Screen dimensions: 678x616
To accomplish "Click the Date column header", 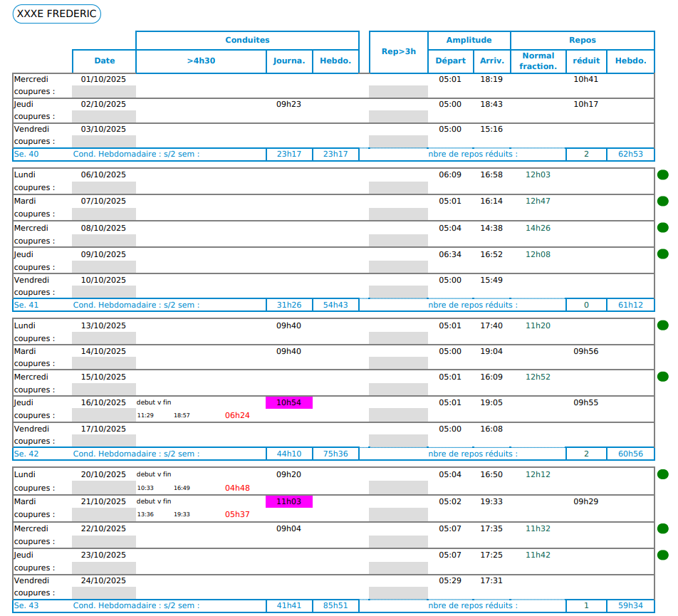I will coord(104,61).
